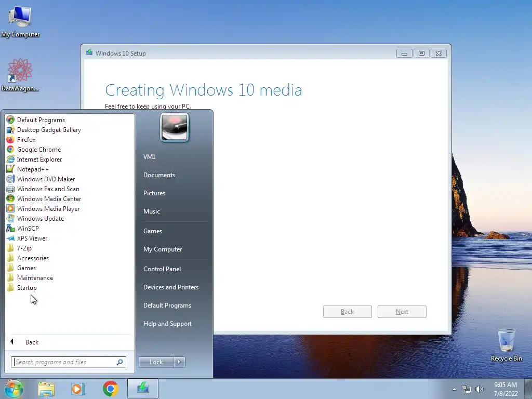Click the Back button in Setup window
Viewport: 532px width, 399px height.
point(348,312)
